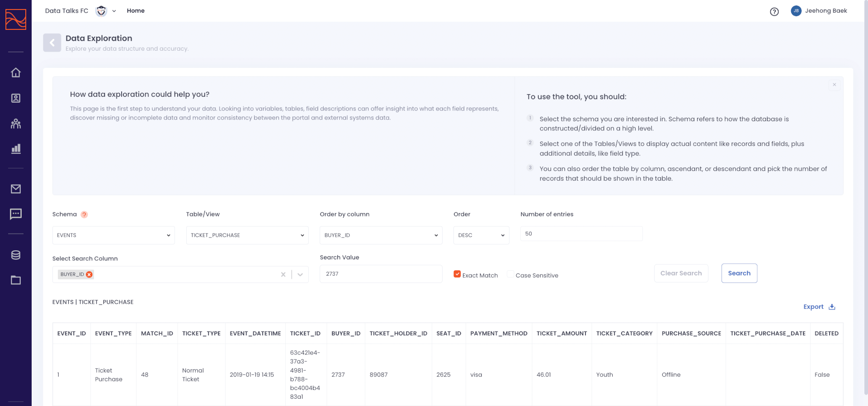Go back using the arrow button
The image size is (868, 406).
52,43
